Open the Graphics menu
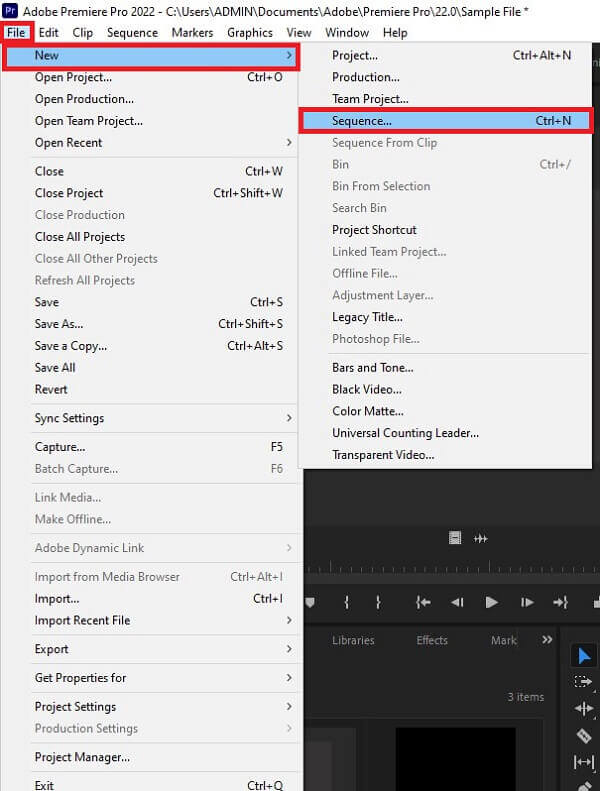The image size is (600, 791). 250,33
